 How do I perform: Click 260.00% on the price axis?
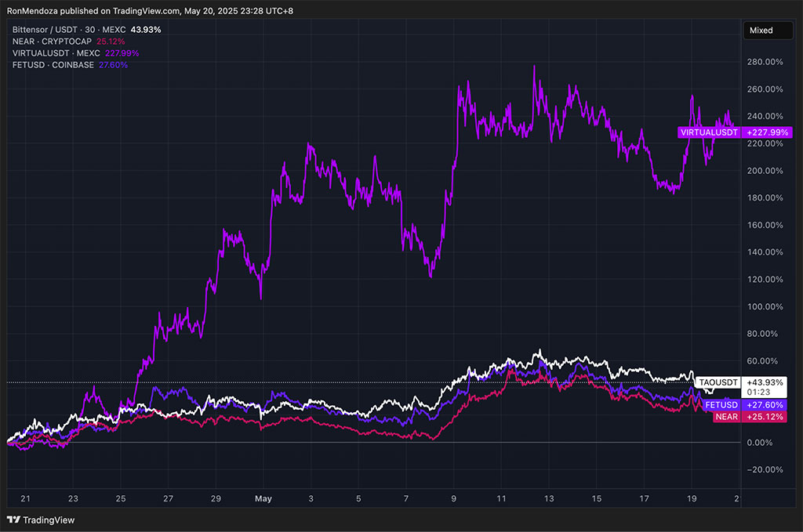click(765, 89)
